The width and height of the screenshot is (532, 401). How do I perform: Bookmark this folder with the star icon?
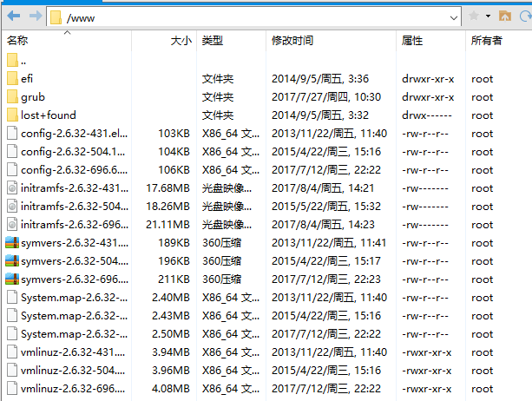pos(474,16)
